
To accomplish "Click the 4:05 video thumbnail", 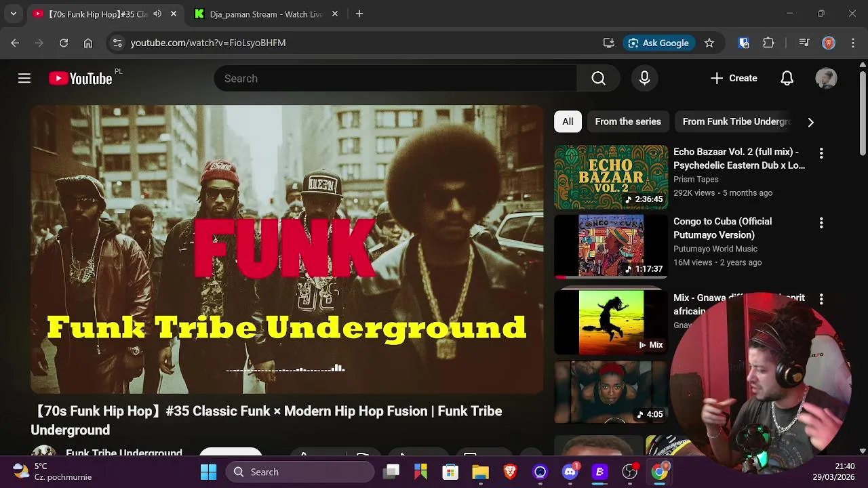I will point(611,392).
